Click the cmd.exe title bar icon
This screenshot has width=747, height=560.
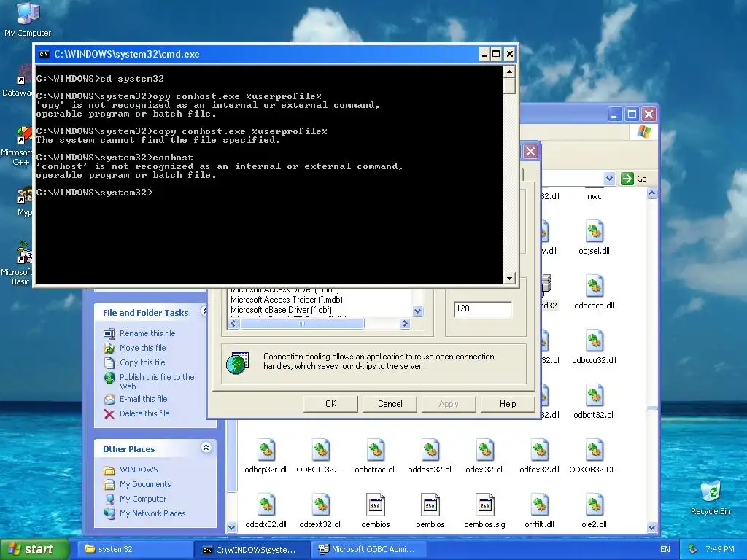coord(44,54)
